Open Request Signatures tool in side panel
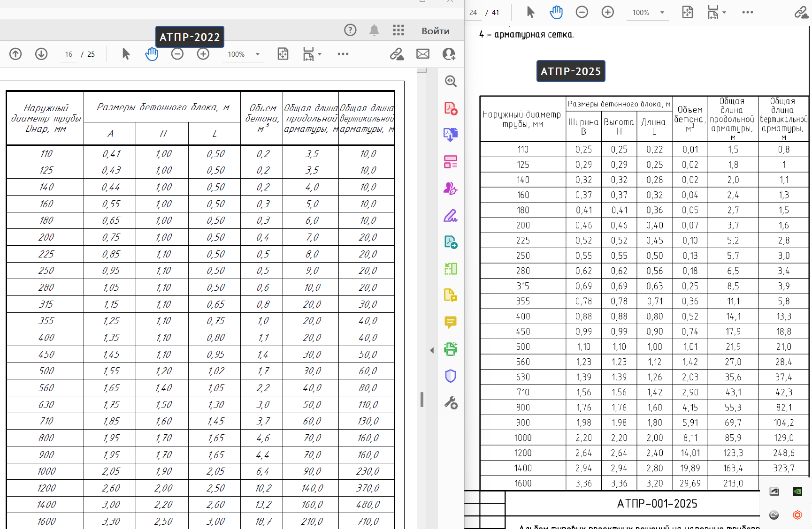 (x=451, y=189)
